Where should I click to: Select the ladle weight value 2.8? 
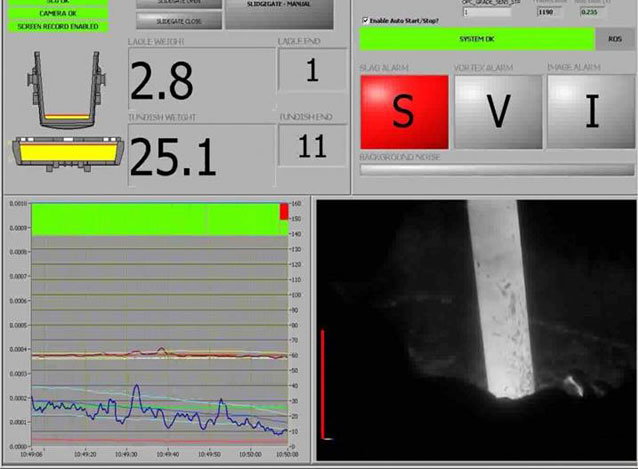click(x=162, y=81)
